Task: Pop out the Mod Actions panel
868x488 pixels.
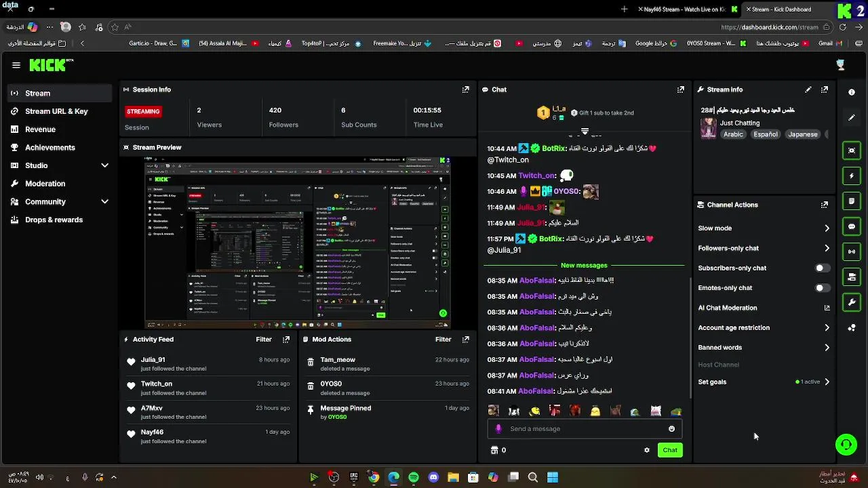Action: click(465, 340)
